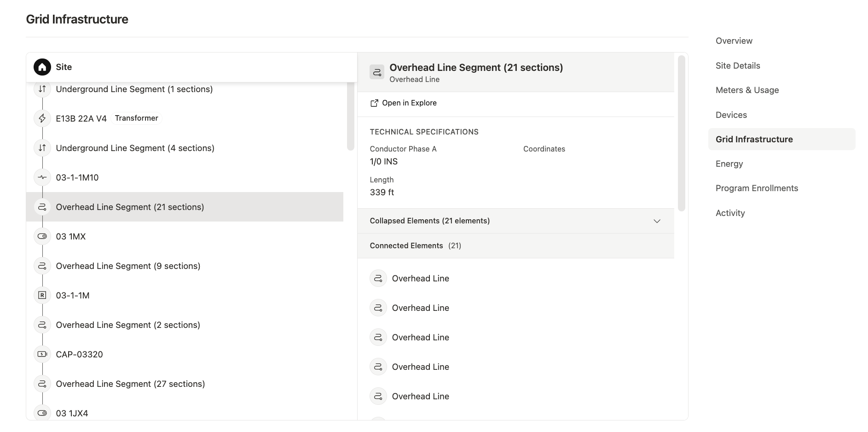
Task: Click the switch icon next to 03 1MX
Action: pos(42,236)
